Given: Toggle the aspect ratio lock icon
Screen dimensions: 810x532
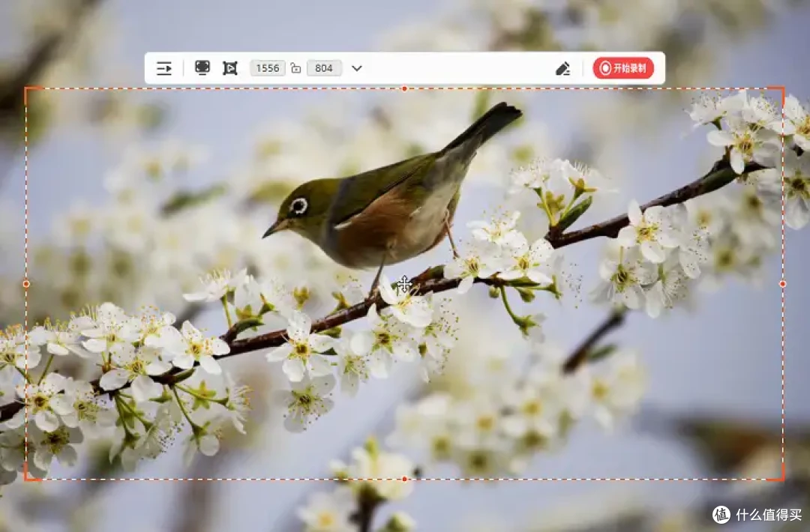Looking at the screenshot, I should pyautogui.click(x=296, y=68).
